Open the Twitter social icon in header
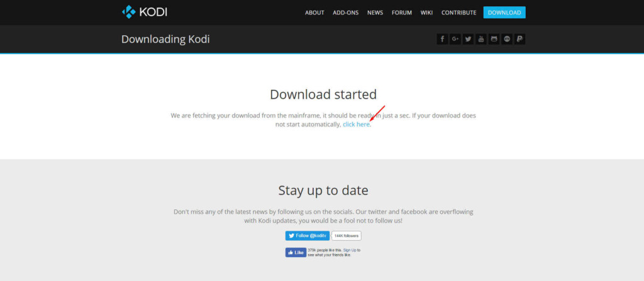The height and width of the screenshot is (281, 644). click(468, 39)
